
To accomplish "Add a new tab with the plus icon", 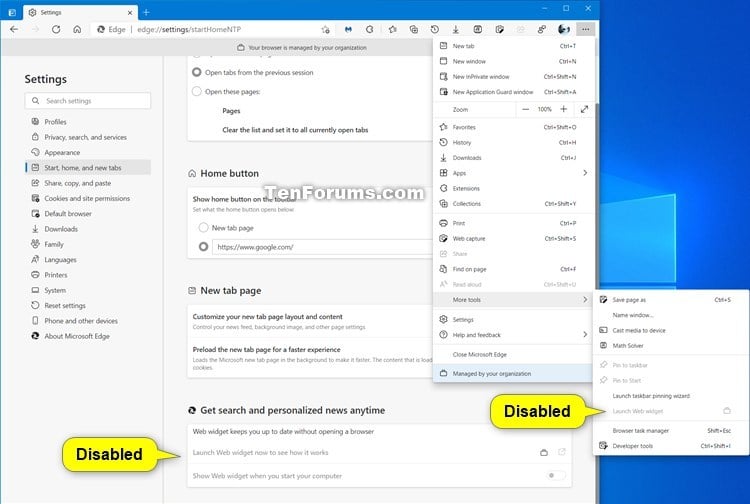I will point(146,12).
